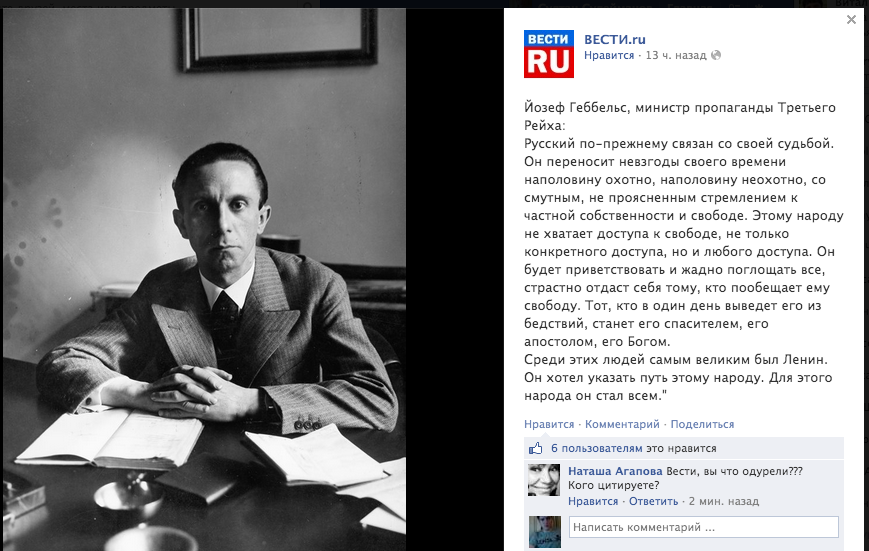869x551 pixels.
Task: Click the black-and-white photo of man at desk
Action: point(205,279)
